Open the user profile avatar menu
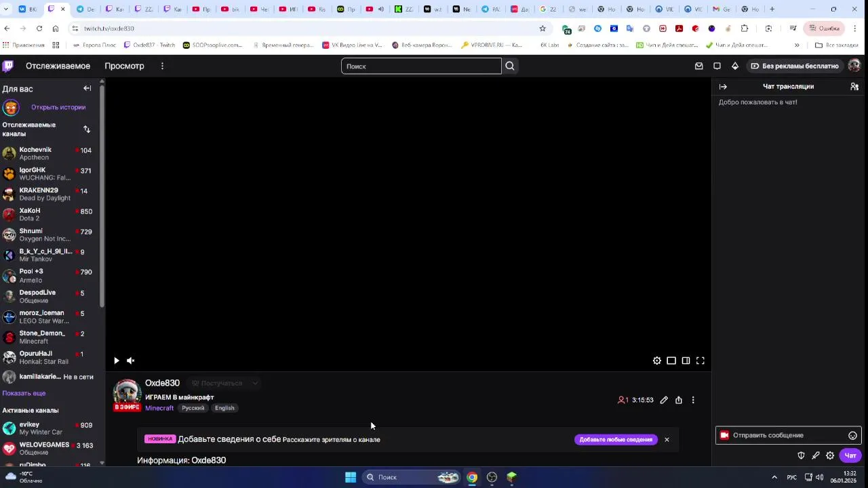The image size is (868, 488). tap(854, 66)
